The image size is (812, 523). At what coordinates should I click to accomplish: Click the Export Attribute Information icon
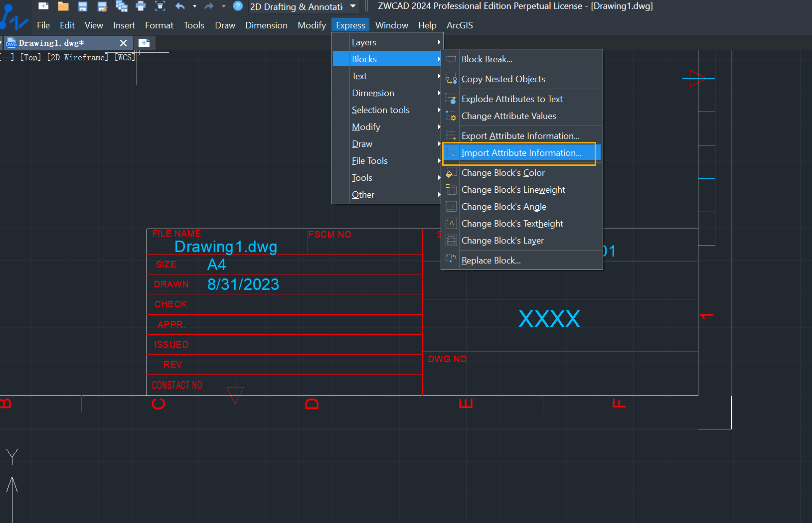point(451,136)
